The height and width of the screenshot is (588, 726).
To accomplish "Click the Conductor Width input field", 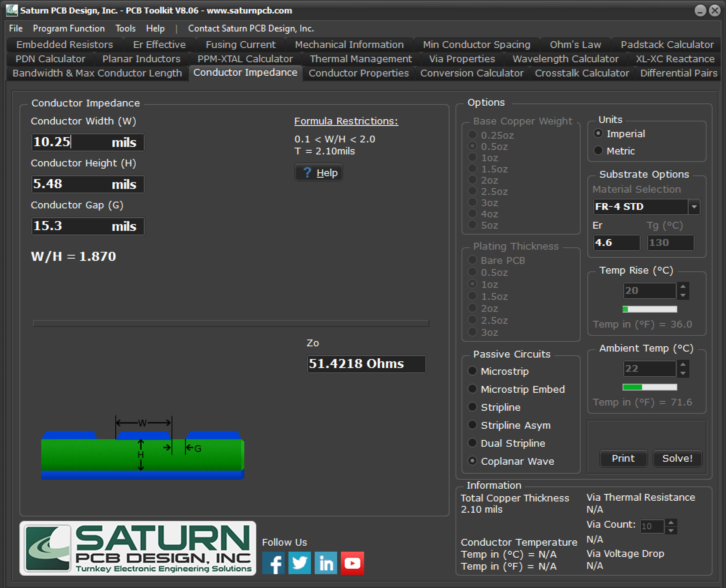I will pos(87,142).
